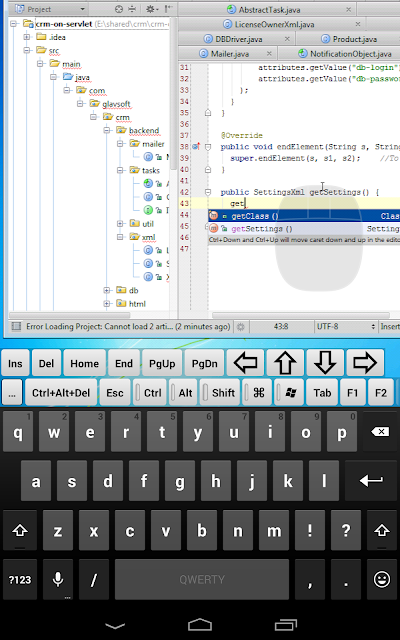This screenshot has height=640, width=400.
Task: Tap the up arrow key icon
Action: (285, 362)
